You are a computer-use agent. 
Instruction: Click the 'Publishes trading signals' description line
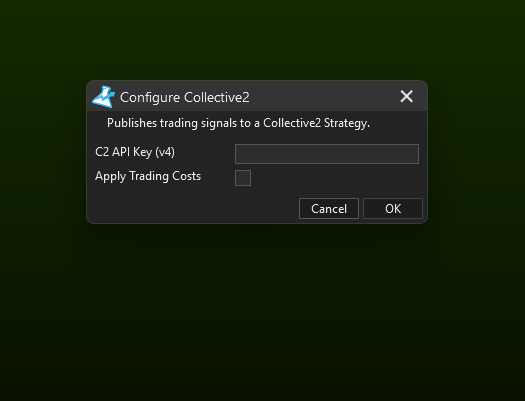coord(238,123)
